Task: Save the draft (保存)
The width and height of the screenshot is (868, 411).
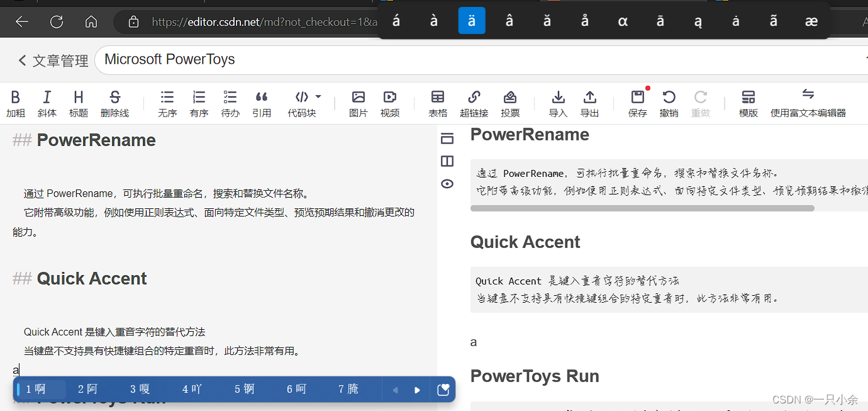Action: click(638, 104)
